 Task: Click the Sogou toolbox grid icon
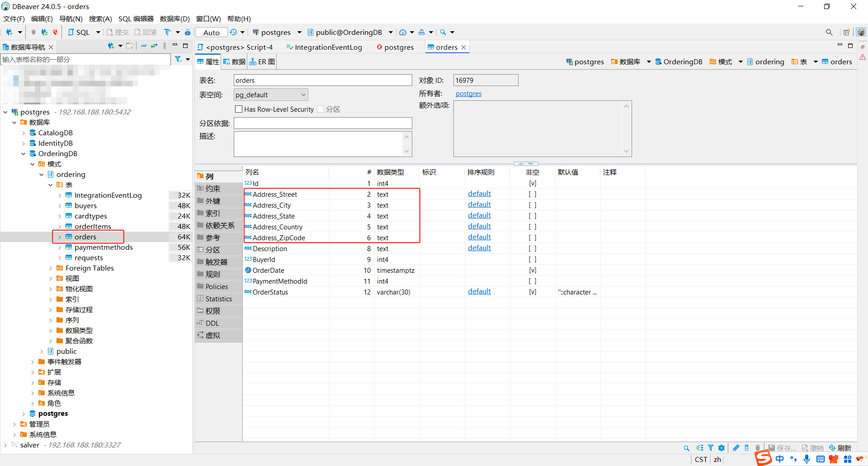pos(848,459)
